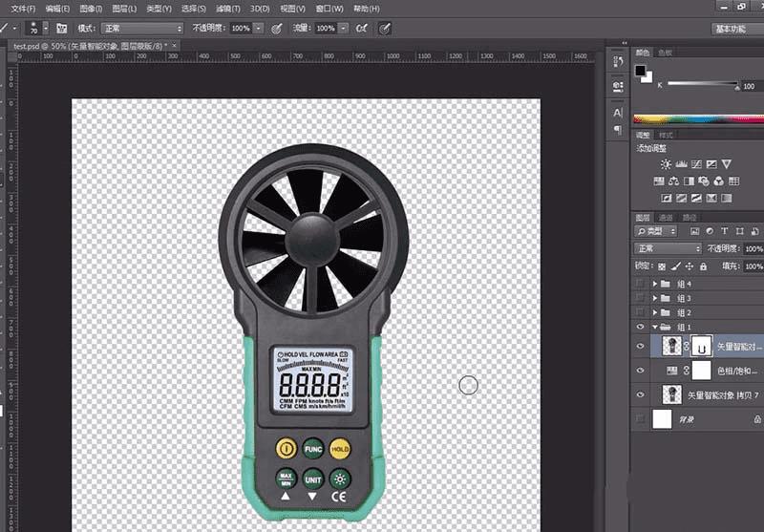The image size is (764, 532).
Task: Select the layer mask thumbnail of 矢量智能对象
Action: click(701, 346)
